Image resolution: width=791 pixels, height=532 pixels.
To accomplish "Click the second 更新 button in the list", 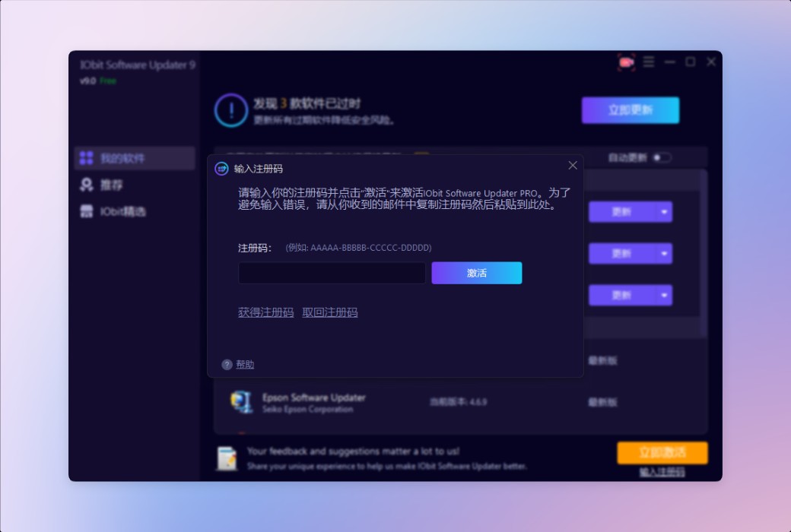I will [622, 253].
